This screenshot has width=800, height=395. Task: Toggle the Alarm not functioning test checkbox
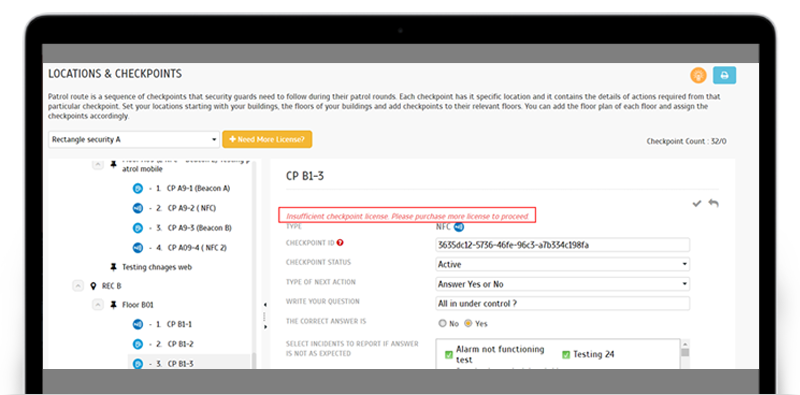click(x=449, y=355)
